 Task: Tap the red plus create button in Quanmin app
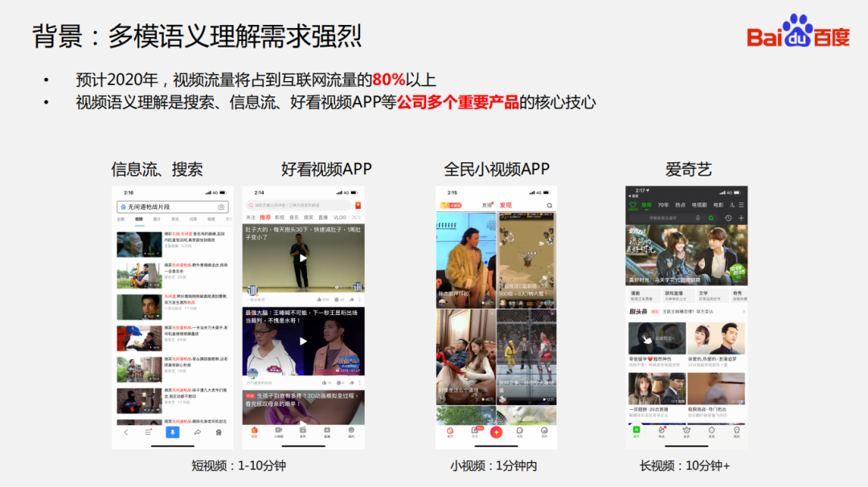tap(497, 432)
